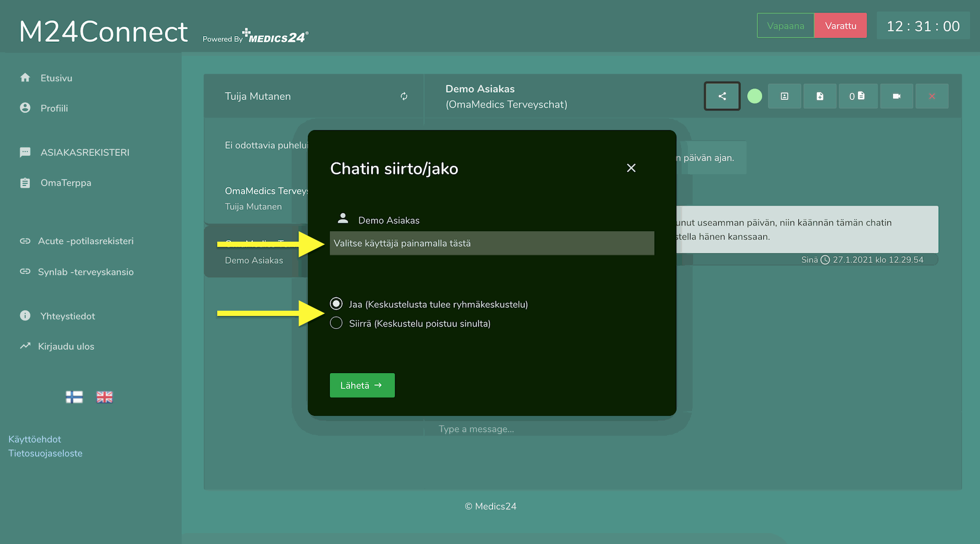Click the 12:31:00 clock display
Screen dimensions: 980x544
pos(923,26)
